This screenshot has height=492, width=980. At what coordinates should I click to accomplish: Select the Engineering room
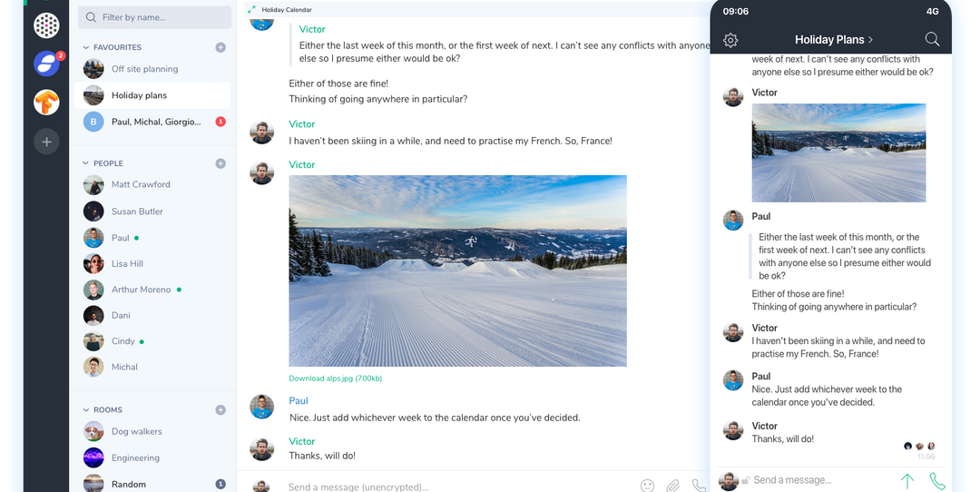tap(135, 458)
